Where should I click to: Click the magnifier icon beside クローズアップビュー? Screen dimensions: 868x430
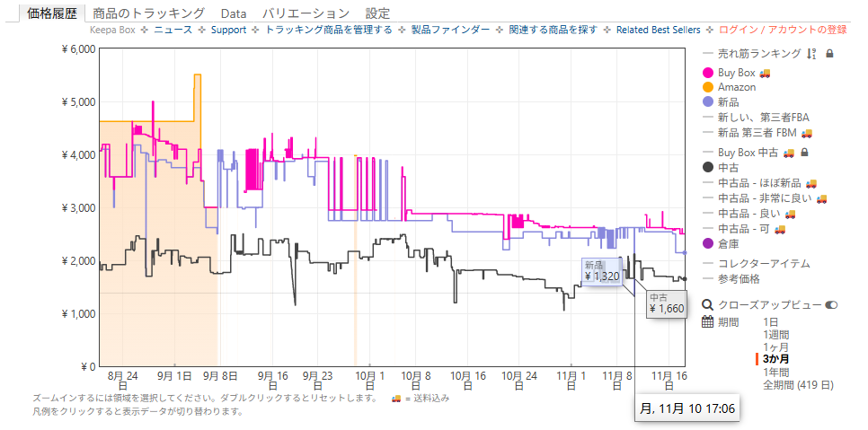click(707, 304)
